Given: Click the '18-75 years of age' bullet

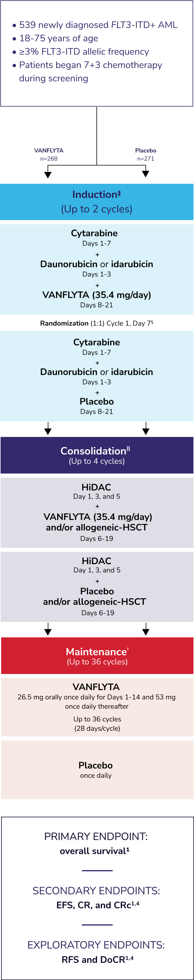Looking at the screenshot, I should [59, 38].
